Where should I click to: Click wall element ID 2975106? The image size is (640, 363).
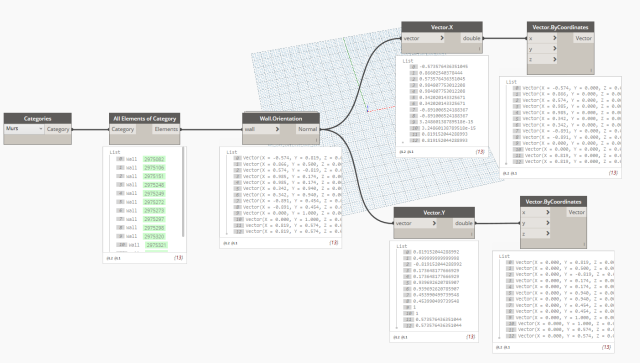click(154, 168)
